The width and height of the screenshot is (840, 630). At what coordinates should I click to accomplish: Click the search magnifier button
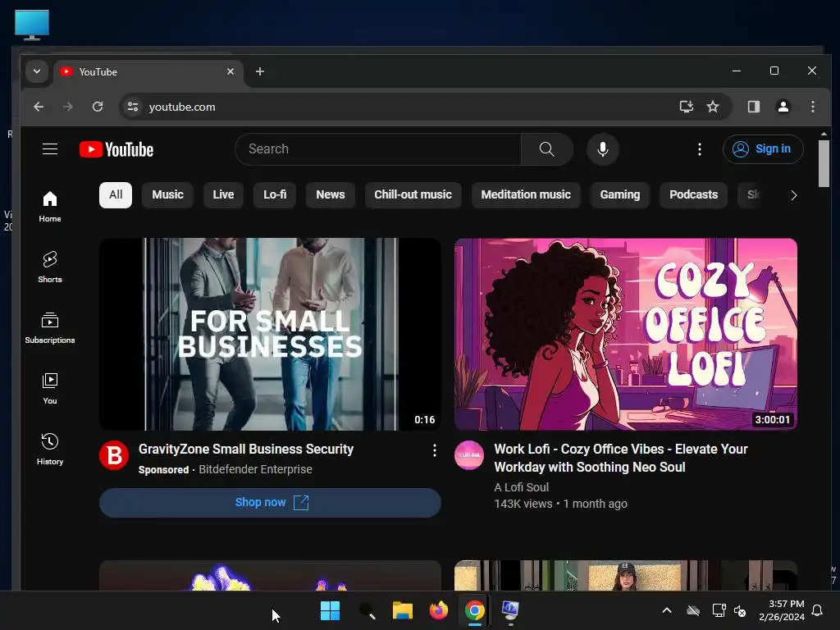(546, 149)
